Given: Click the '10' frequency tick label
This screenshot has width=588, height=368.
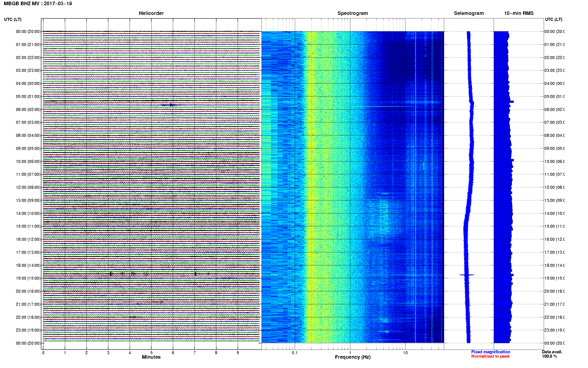Looking at the screenshot, I should pyautogui.click(x=405, y=353).
